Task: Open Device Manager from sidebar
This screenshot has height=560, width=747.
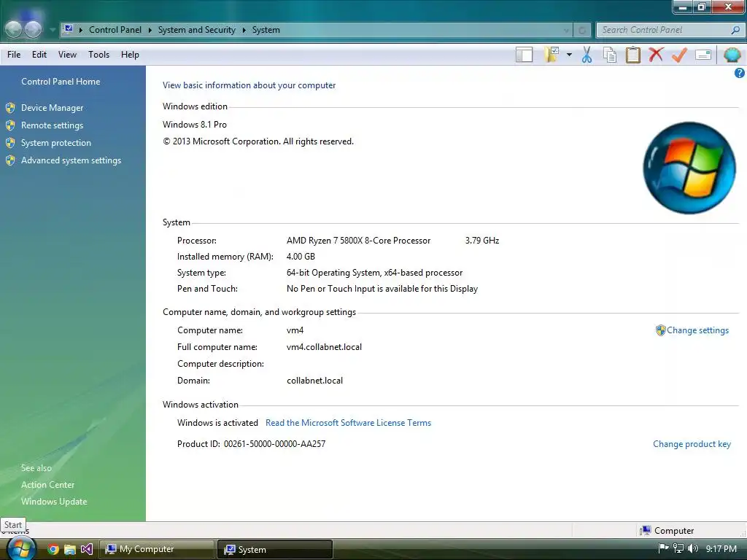Action: (52, 108)
